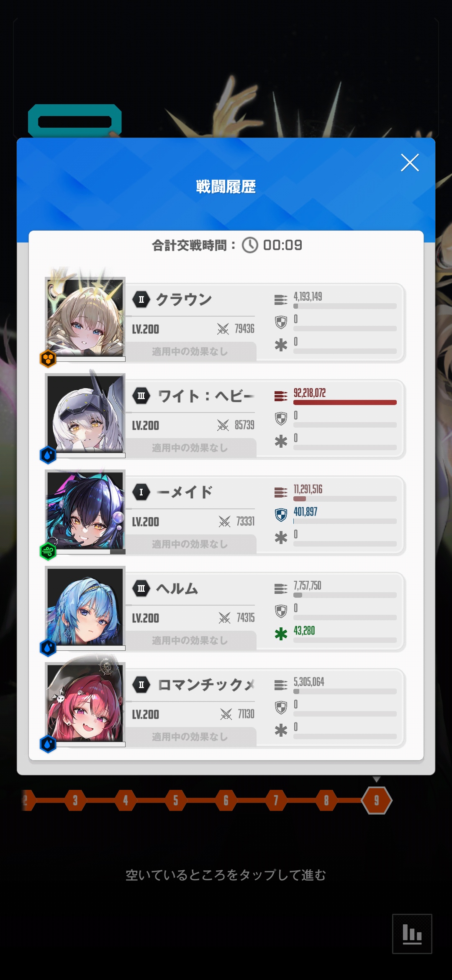Click the 適用中の効果なし label under ヘルム

pos(190,640)
